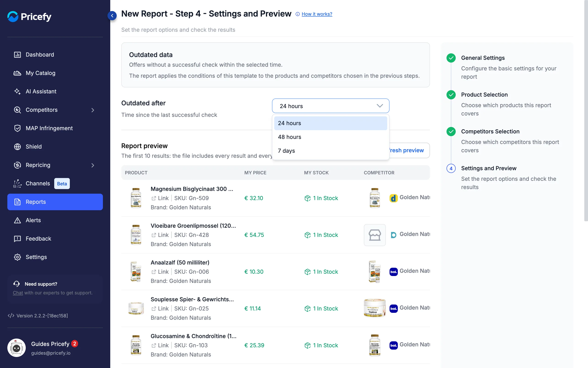The height and width of the screenshot is (368, 588).
Task: Click the AI Assistant sparkle icon
Action: (17, 91)
